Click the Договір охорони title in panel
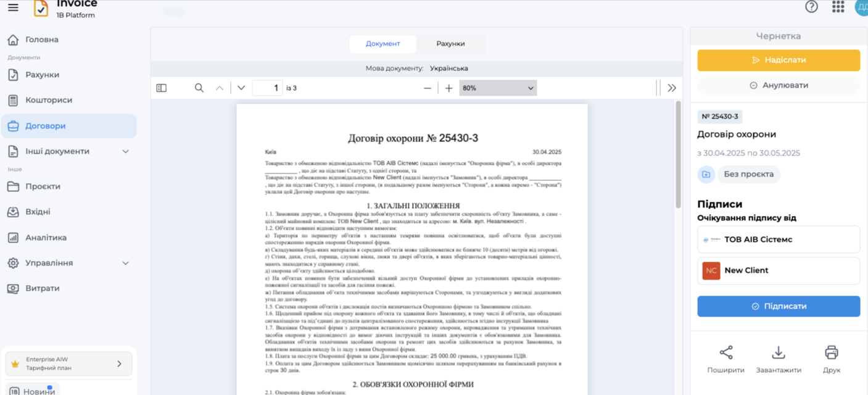 point(737,135)
